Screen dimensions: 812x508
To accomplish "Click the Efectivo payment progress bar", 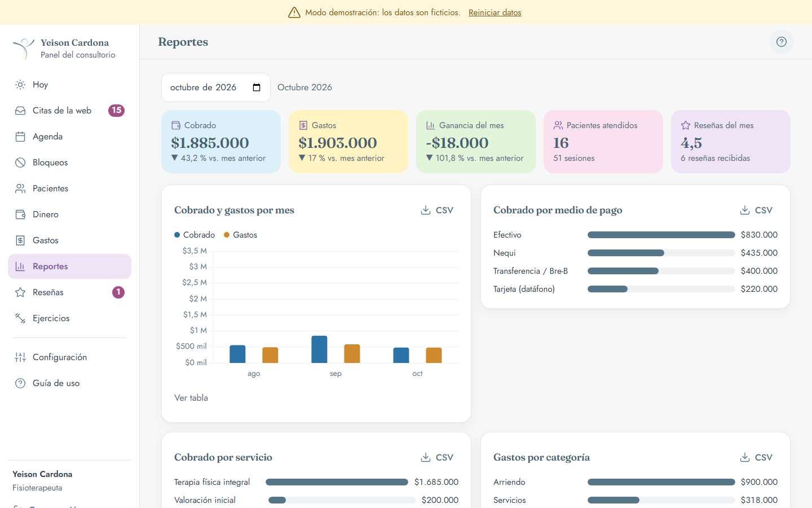I will [661, 235].
